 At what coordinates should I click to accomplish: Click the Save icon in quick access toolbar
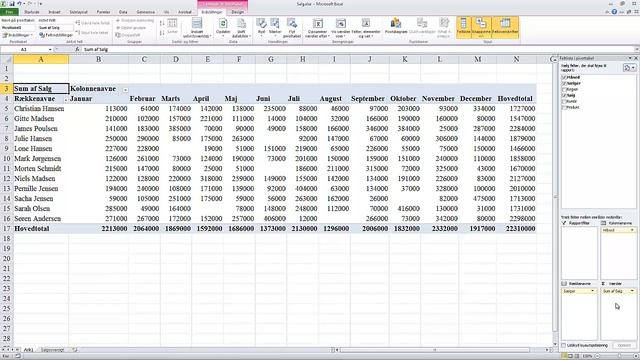point(12,4)
